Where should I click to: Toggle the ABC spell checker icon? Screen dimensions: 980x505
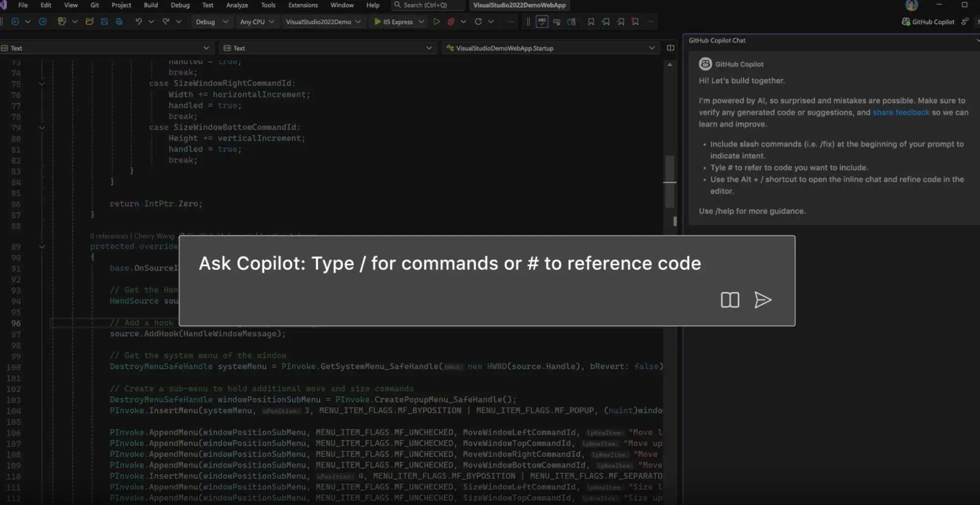click(x=542, y=22)
